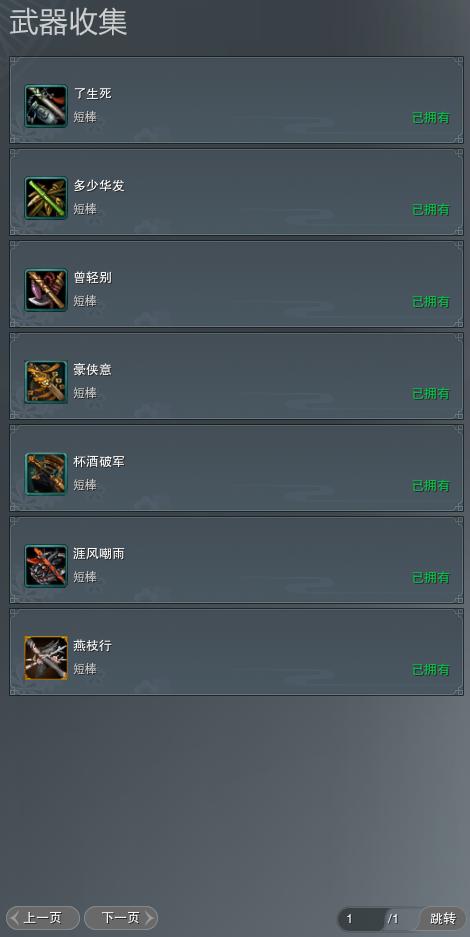
Task: Open the 曾轻别 weapon icon
Action: [x=46, y=290]
